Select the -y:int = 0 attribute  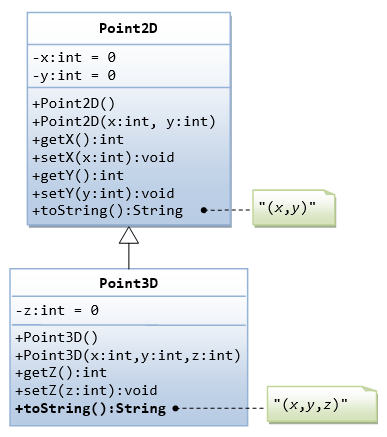(x=74, y=76)
